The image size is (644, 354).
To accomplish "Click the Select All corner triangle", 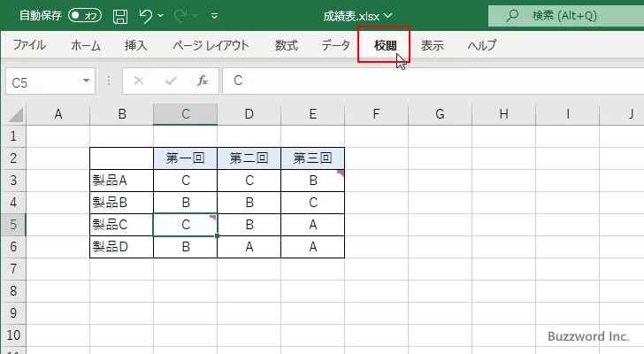I will pyautogui.click(x=15, y=114).
